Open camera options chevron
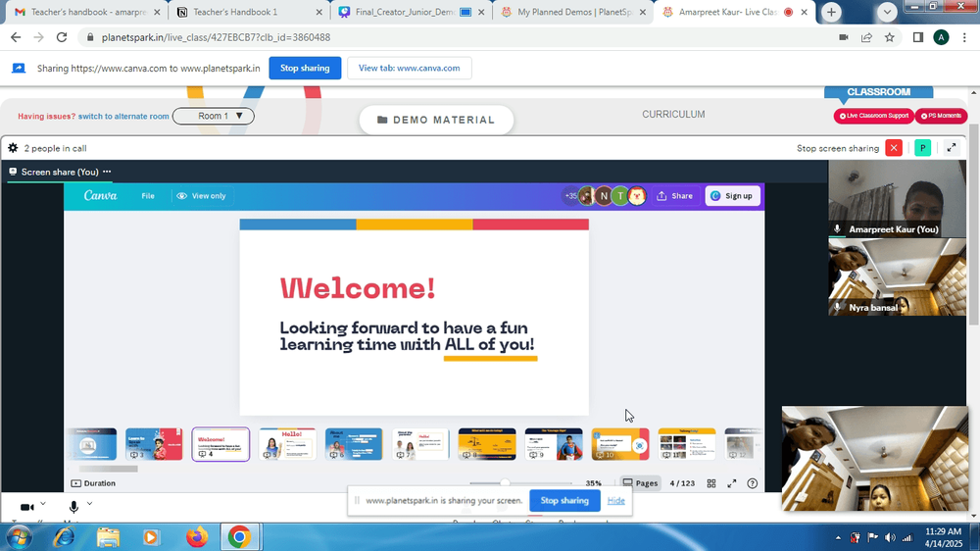 (x=43, y=504)
